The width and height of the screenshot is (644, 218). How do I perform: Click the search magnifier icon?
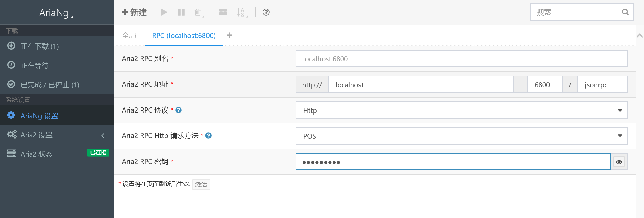625,12
